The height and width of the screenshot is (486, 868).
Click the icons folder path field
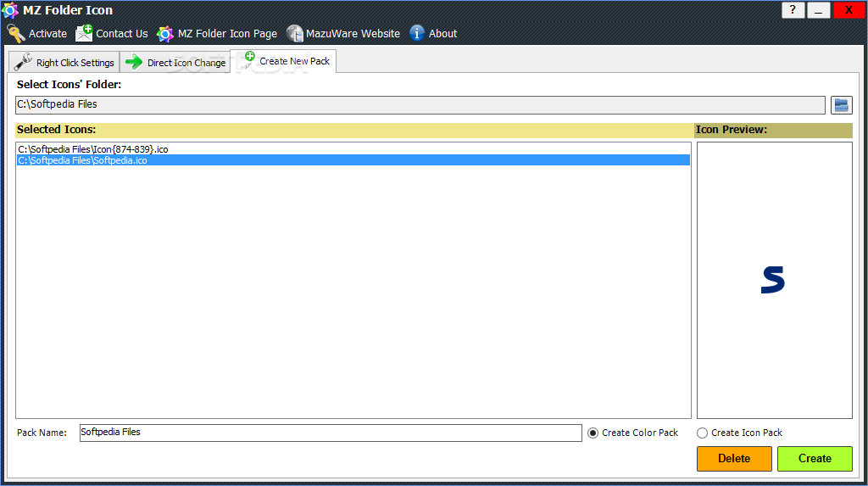(420, 104)
